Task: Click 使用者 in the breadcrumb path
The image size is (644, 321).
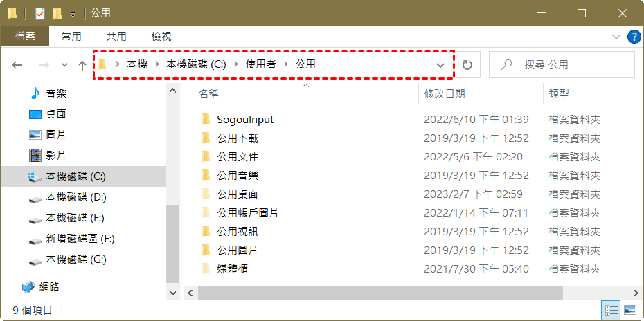Action: point(260,64)
